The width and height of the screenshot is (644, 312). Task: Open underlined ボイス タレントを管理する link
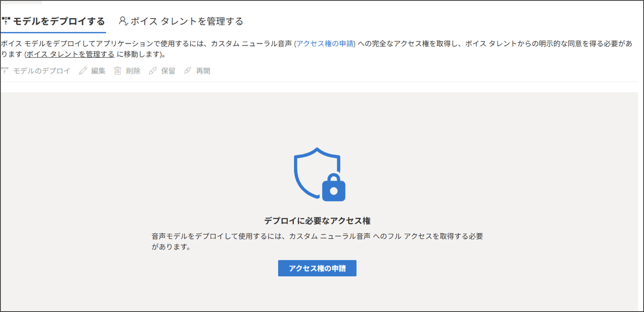[x=70, y=54]
